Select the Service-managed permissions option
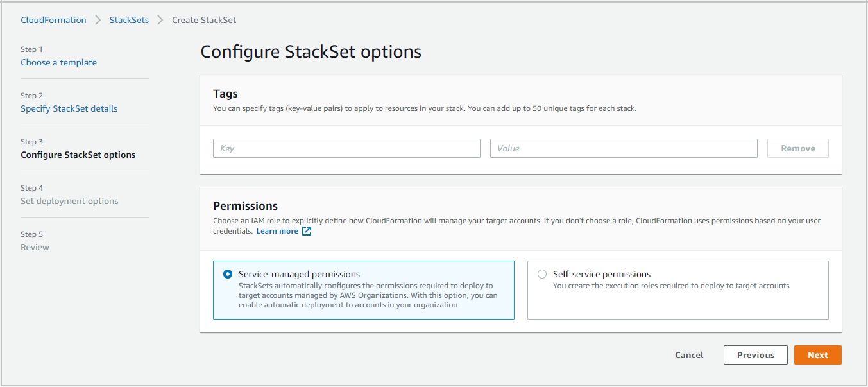 (x=228, y=273)
